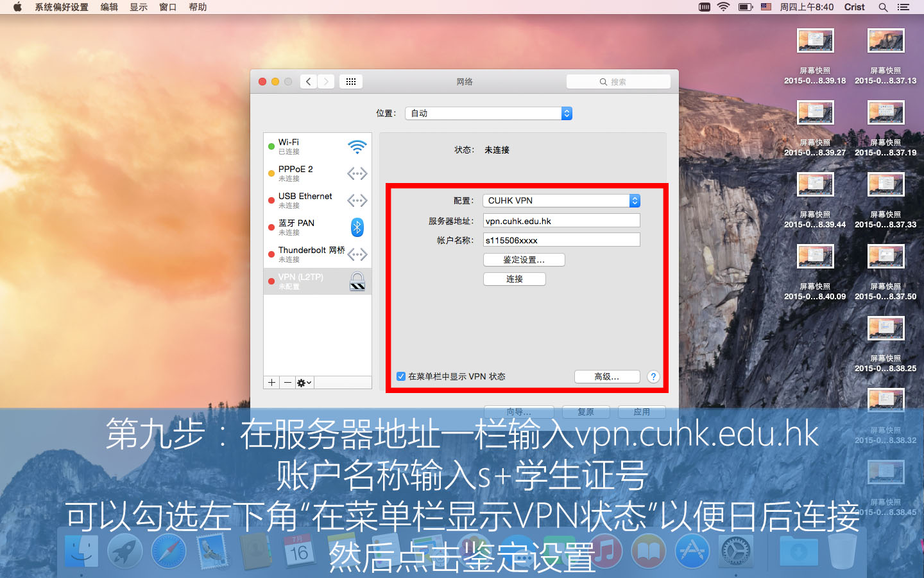Screen dimensions: 924x578
Task: Open the 位置 location dropdown set to 自动
Action: [488, 113]
